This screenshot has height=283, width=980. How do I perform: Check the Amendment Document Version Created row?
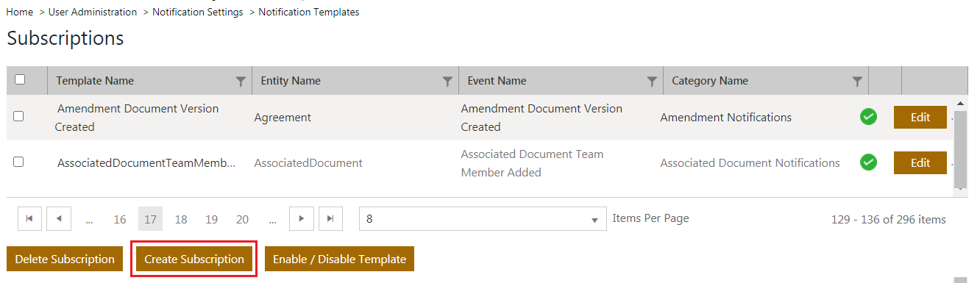click(18, 116)
